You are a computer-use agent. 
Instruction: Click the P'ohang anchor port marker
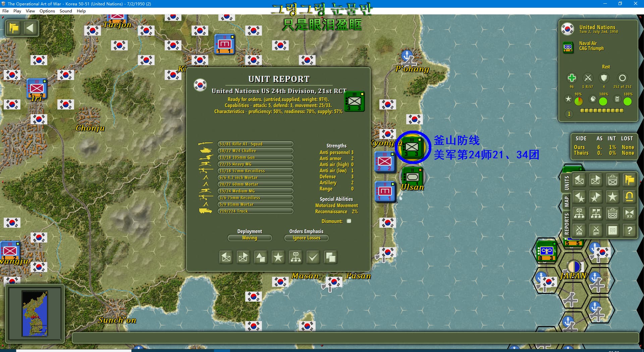407,56
